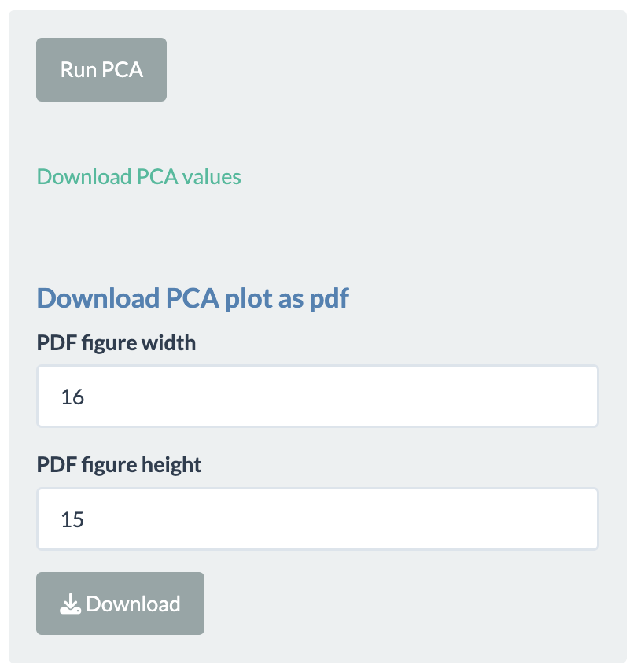Click the green PCA values download link
This screenshot has width=637, height=672.
[x=138, y=176]
